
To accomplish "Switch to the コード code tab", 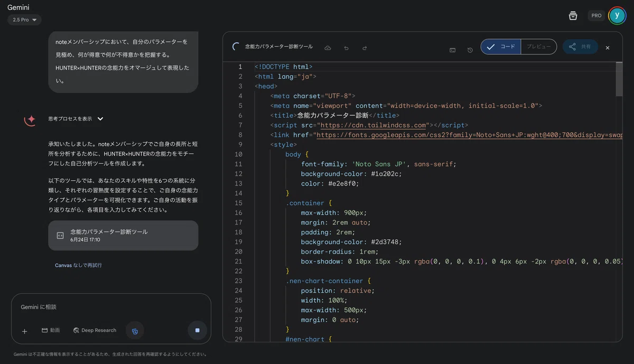I will pos(501,46).
